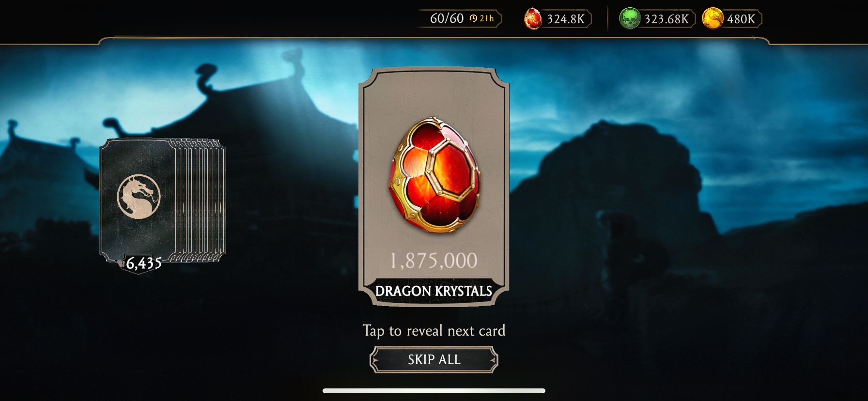Tap the clock icon beside 21h
Image resolution: width=868 pixels, height=401 pixels.
473,18
